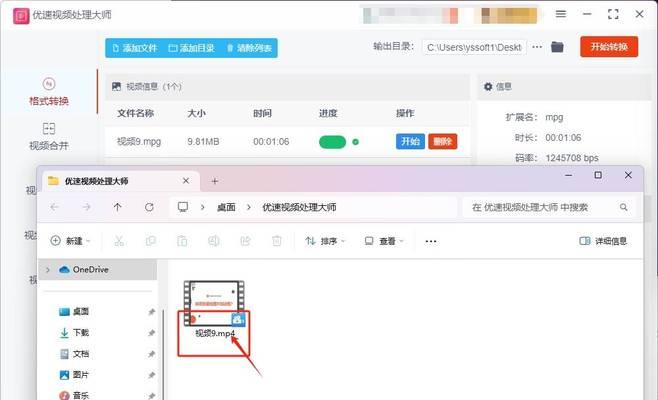Click the Explorer forward arrow
The width and height of the screenshot is (658, 400).
86,207
